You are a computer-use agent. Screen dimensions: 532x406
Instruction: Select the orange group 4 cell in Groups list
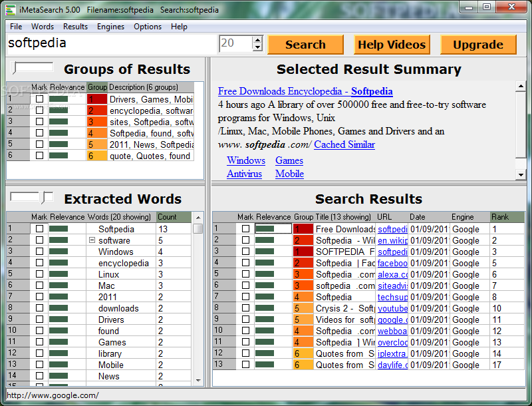[x=97, y=133]
